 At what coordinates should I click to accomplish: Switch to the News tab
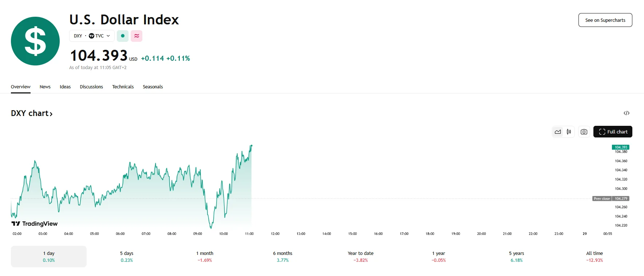click(x=45, y=87)
